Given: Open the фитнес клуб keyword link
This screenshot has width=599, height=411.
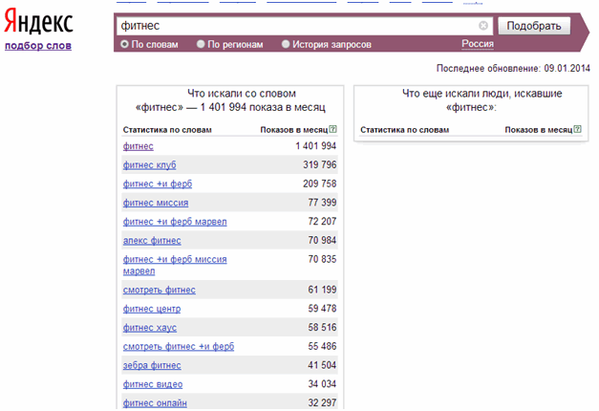Looking at the screenshot, I should [x=149, y=165].
